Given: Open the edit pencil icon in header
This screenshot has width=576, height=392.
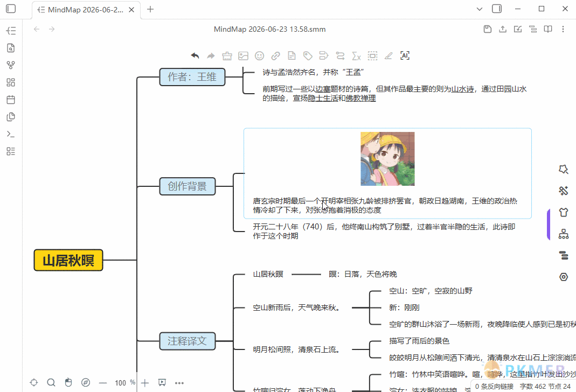Looking at the screenshot, I should pos(518,29).
